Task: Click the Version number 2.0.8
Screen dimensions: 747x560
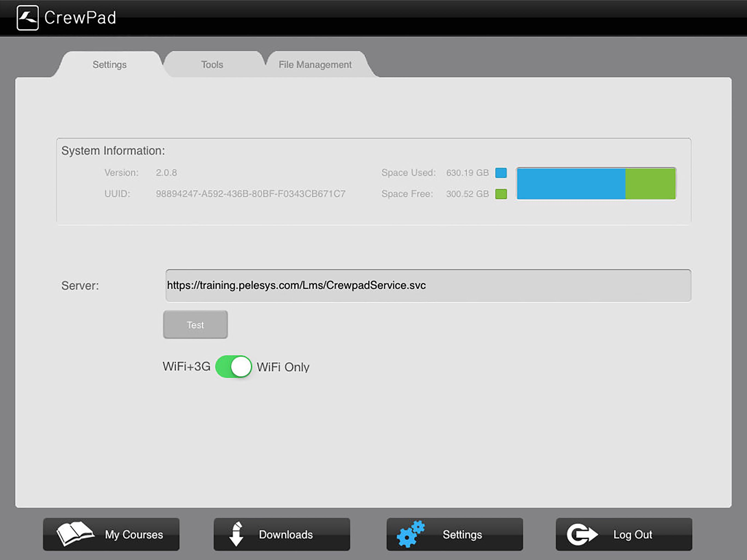Action: (166, 173)
